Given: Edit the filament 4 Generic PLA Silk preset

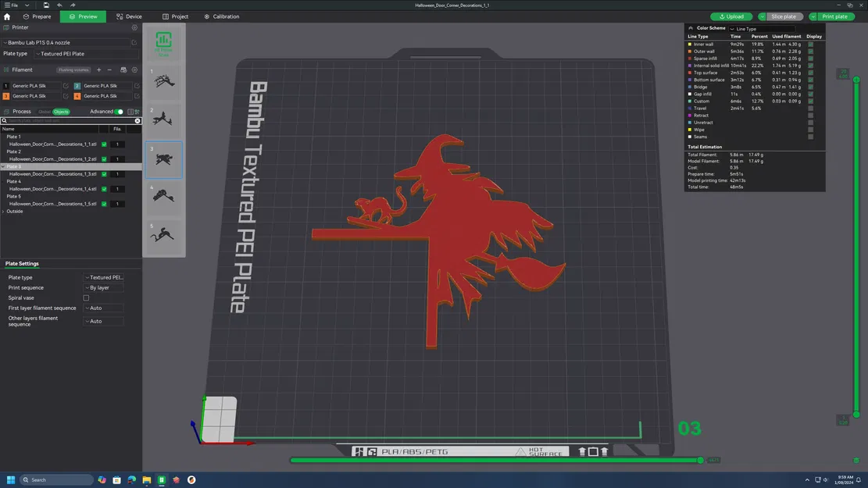Looking at the screenshot, I should (137, 96).
